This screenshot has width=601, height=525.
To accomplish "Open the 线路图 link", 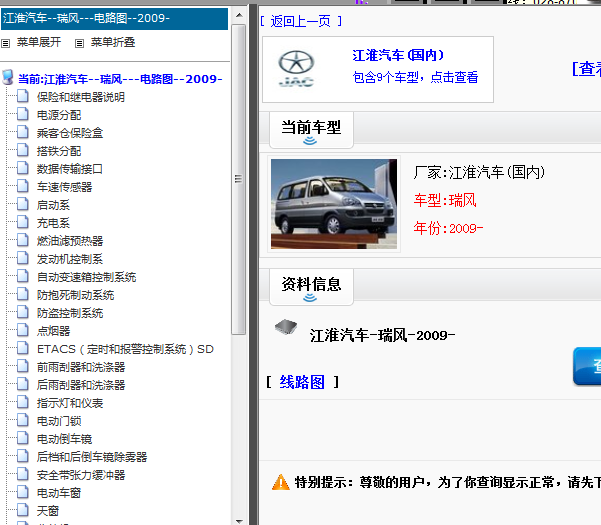I will click(x=302, y=382).
